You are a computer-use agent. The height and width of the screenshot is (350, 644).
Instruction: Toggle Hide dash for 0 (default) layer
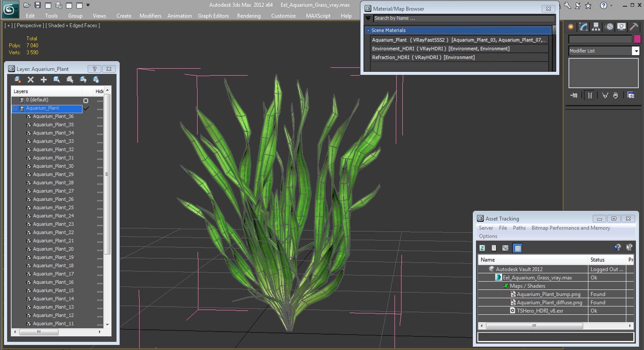(100, 101)
